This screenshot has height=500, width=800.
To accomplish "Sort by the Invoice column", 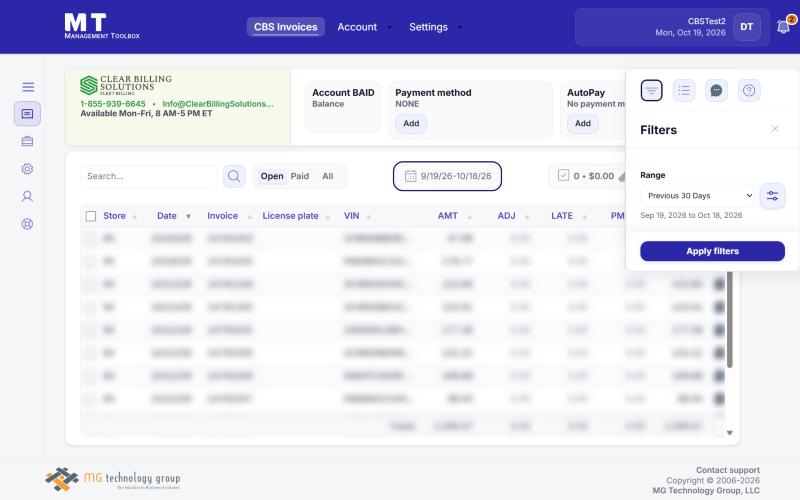I will (x=222, y=216).
